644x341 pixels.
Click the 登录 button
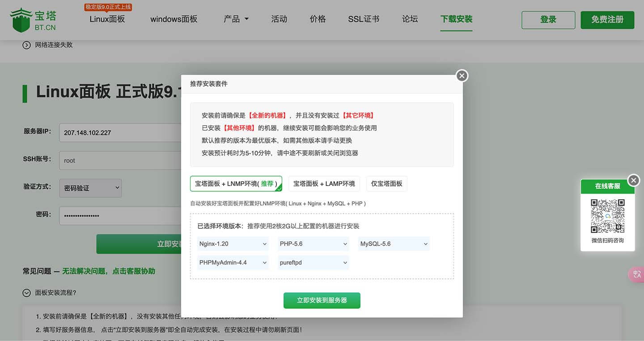click(549, 20)
